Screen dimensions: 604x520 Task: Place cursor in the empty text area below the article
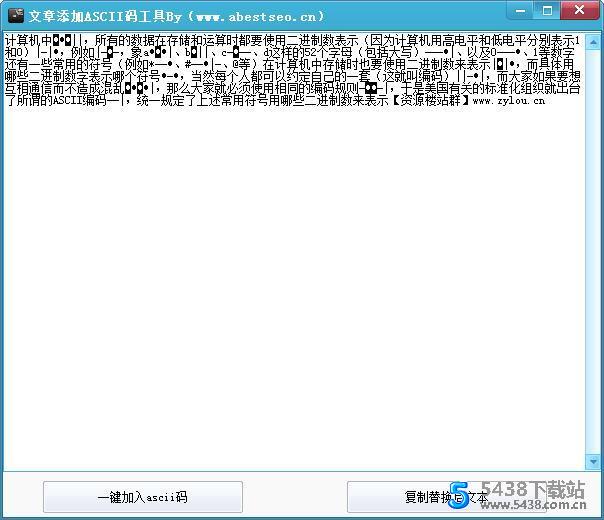coord(300,300)
